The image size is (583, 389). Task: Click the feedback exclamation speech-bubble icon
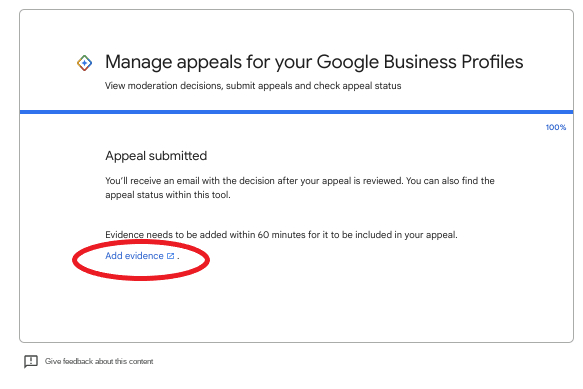coord(31,361)
